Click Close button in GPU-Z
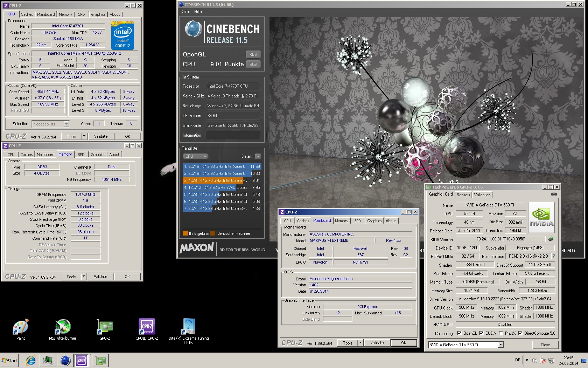 [545, 345]
